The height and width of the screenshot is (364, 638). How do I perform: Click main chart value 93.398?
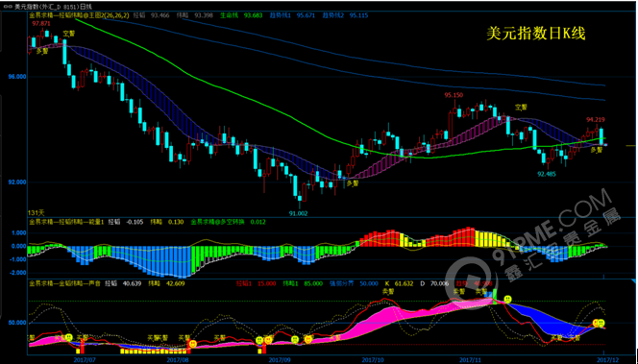(x=204, y=15)
